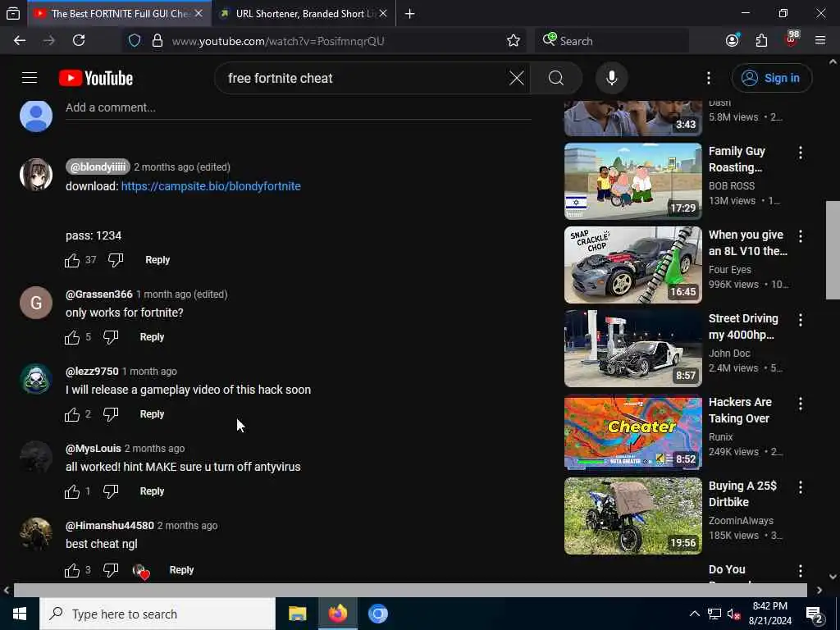Like the 'only works for fortnite?' comment
840x630 pixels.
72,337
